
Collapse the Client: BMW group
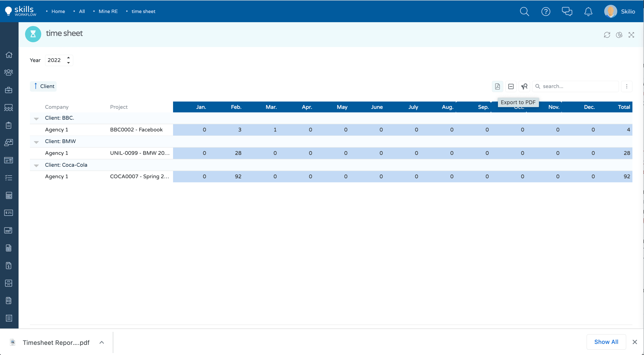tap(36, 142)
